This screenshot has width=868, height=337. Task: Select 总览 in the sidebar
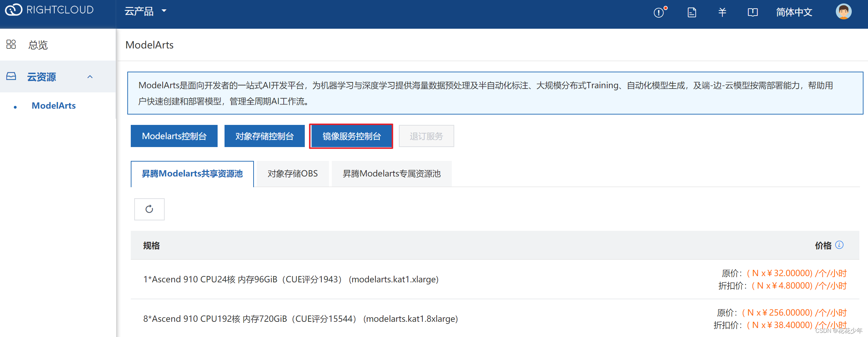tap(38, 45)
